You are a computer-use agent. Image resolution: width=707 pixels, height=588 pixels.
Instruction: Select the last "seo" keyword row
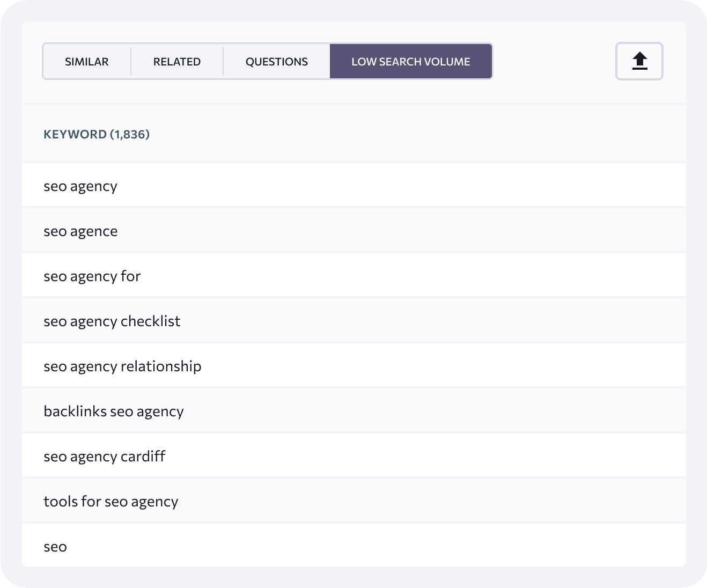(x=354, y=546)
